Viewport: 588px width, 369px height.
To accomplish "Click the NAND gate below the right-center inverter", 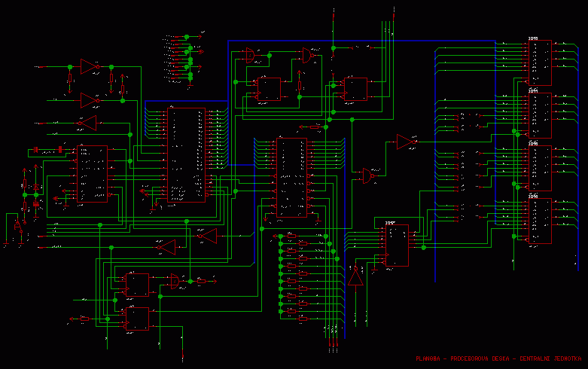I will tap(366, 175).
